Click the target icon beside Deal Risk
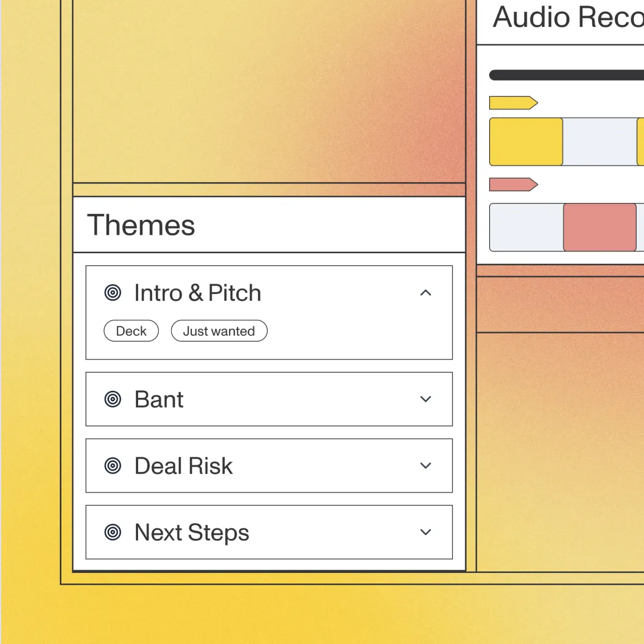This screenshot has width=644, height=644. pyautogui.click(x=113, y=466)
